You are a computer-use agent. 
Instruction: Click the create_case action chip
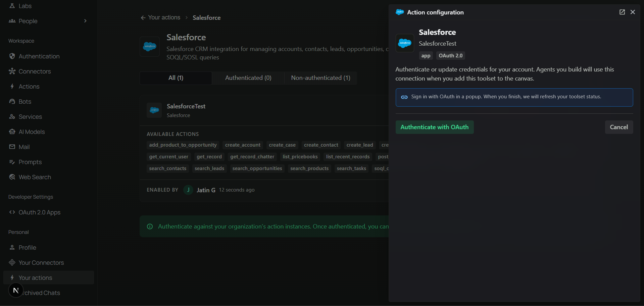pyautogui.click(x=282, y=145)
